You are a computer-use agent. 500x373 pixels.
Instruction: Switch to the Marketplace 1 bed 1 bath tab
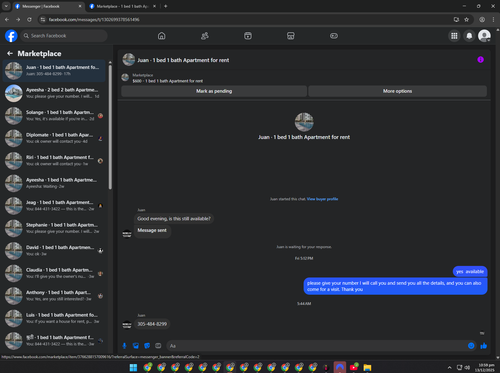coord(122,6)
